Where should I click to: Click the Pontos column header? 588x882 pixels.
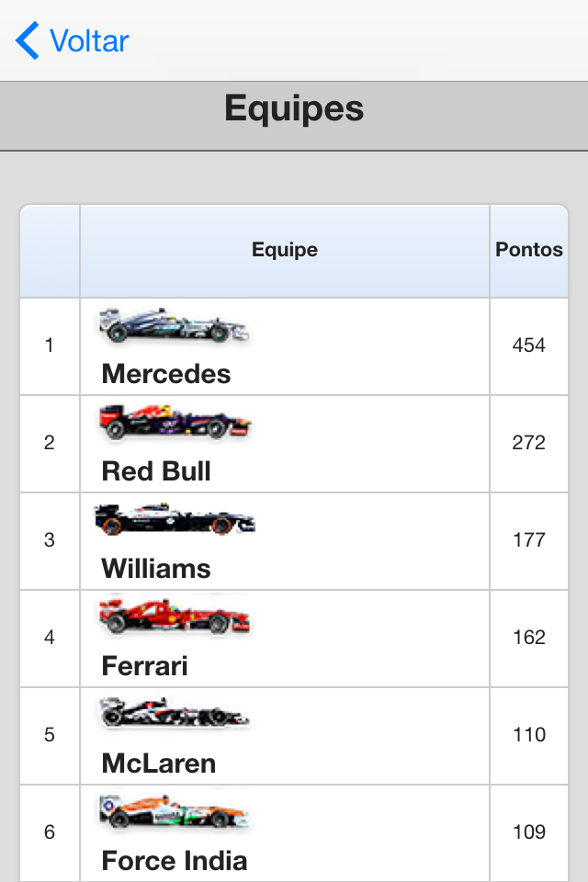529,250
